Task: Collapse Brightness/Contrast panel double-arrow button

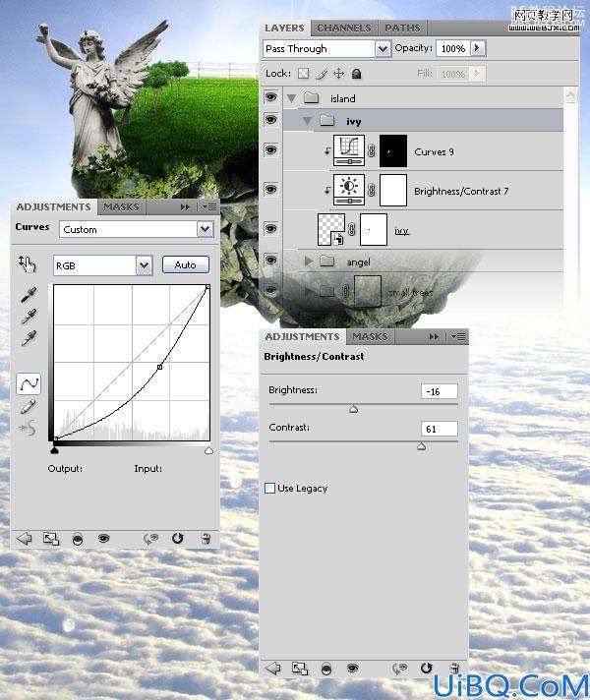Action: click(434, 336)
